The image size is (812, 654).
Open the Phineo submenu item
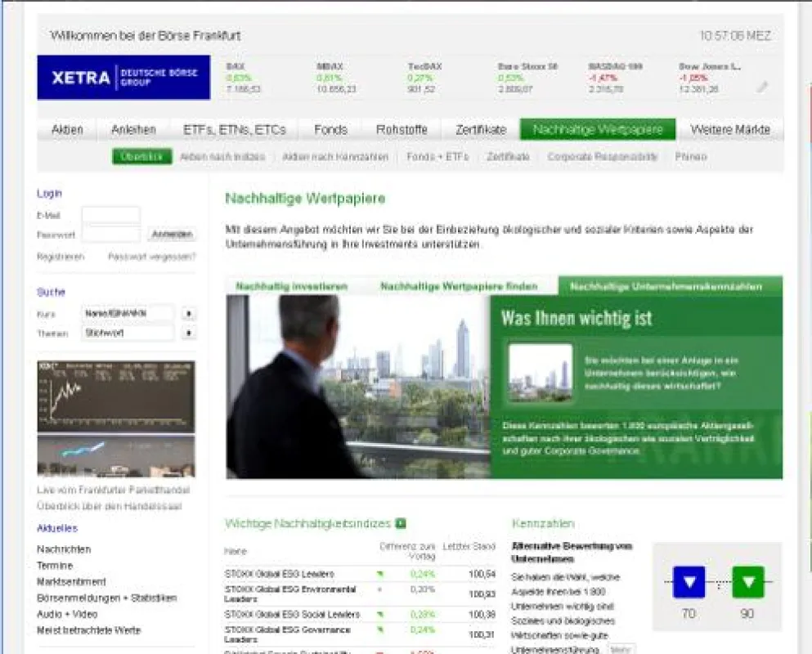tap(691, 156)
